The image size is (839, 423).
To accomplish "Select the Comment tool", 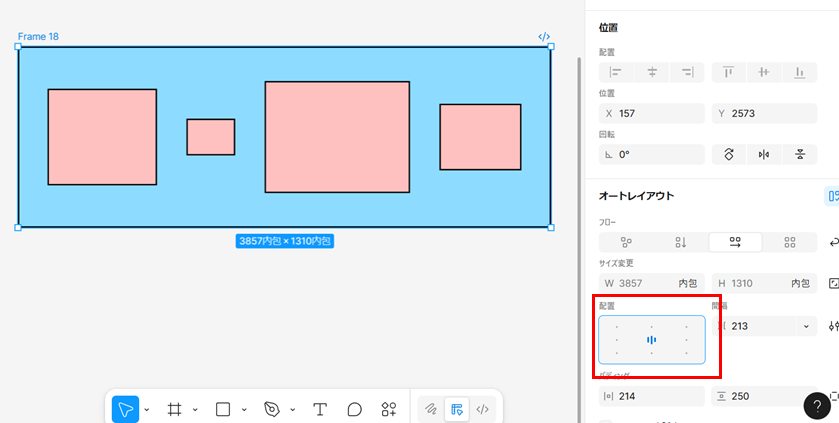I will [x=354, y=409].
